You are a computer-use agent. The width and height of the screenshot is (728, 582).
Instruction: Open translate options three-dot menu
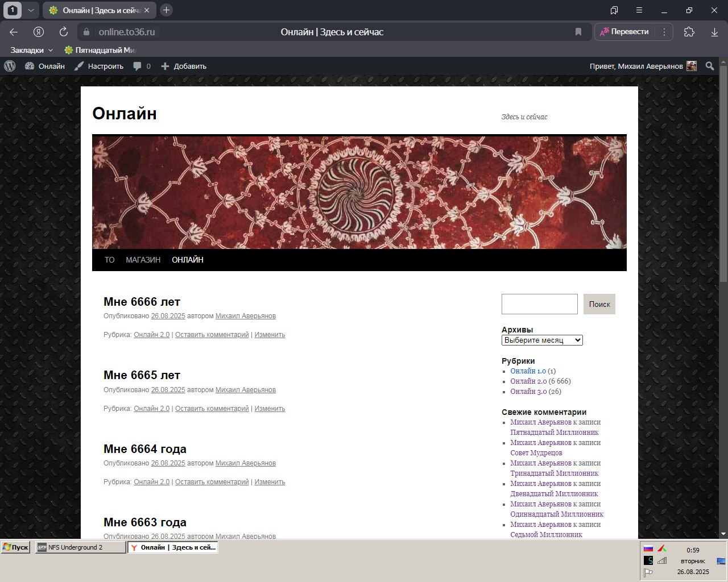tap(664, 32)
